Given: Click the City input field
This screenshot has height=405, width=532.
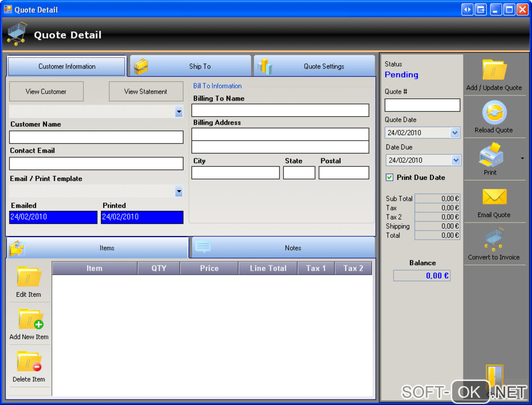Looking at the screenshot, I should point(235,173).
